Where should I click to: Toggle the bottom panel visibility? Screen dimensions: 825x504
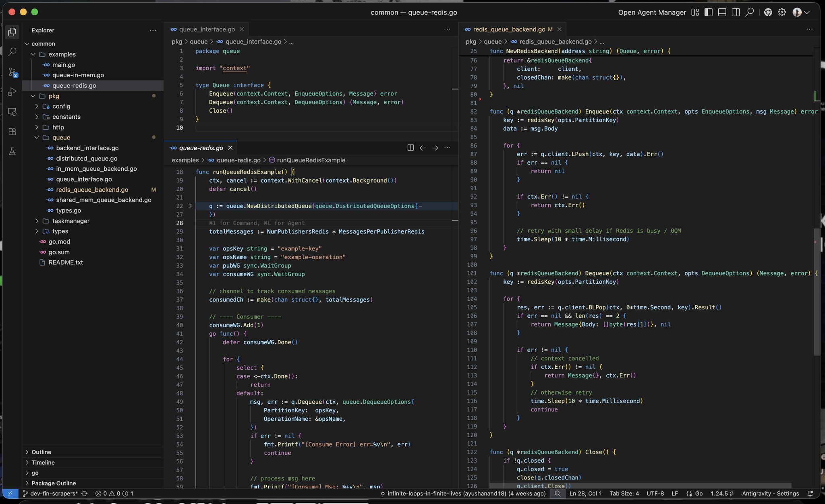pyautogui.click(x=722, y=12)
